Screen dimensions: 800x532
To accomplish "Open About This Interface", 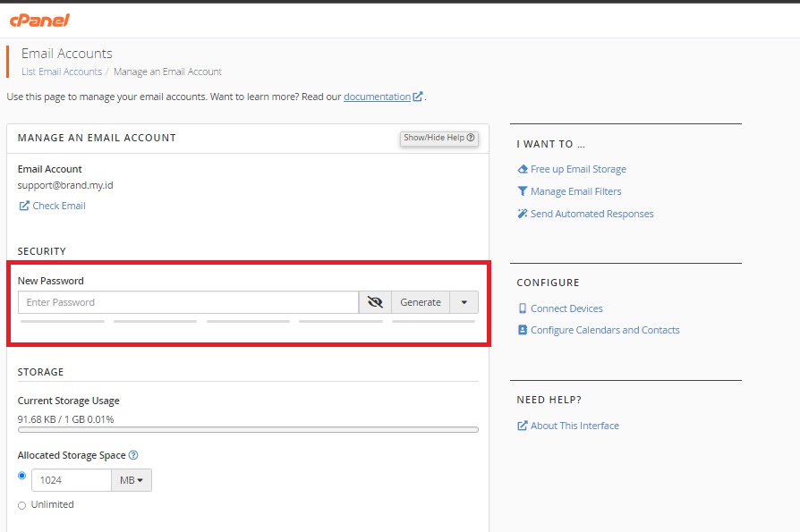I will (574, 426).
